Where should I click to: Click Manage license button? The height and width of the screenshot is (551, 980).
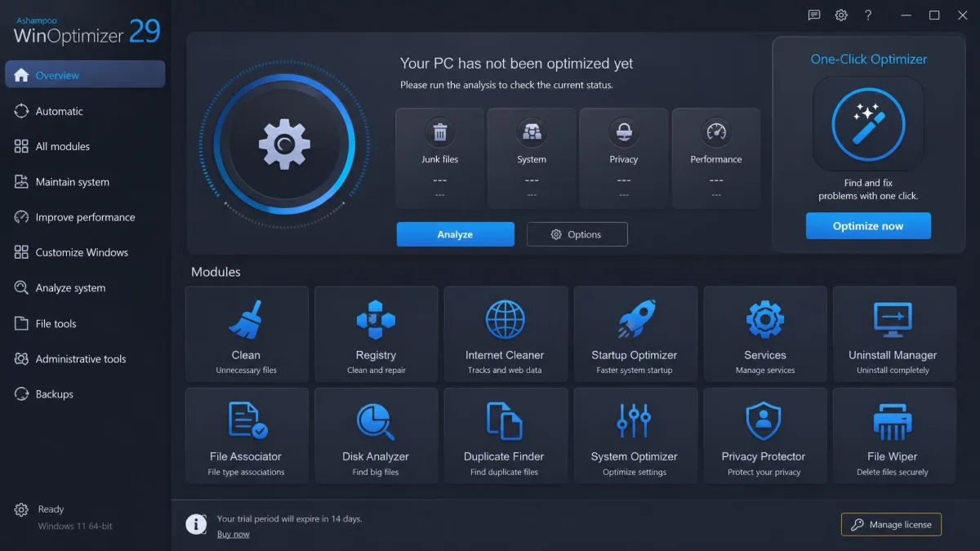[x=891, y=525]
